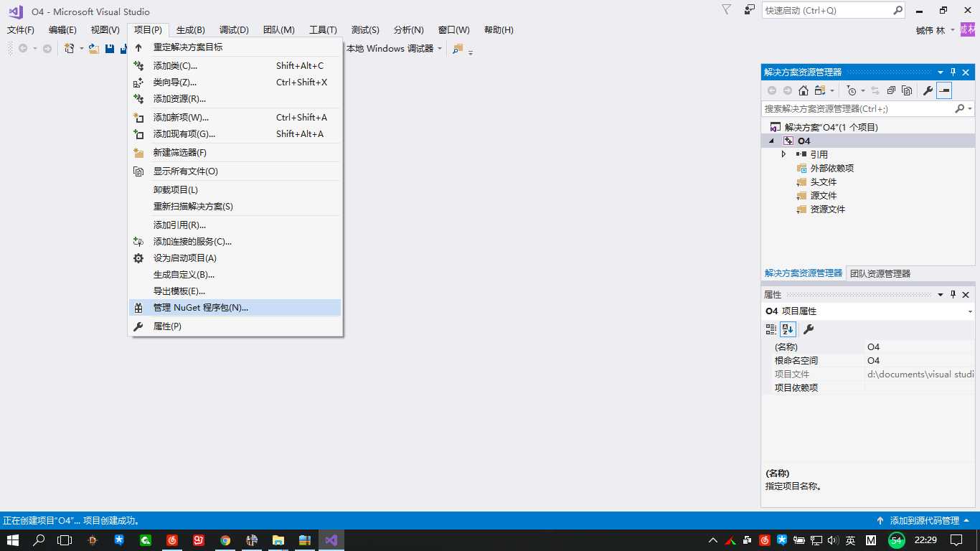Open the 本地 Windows 调试器 dropdown arrow
Image resolution: width=980 pixels, height=551 pixels.
coord(440,49)
